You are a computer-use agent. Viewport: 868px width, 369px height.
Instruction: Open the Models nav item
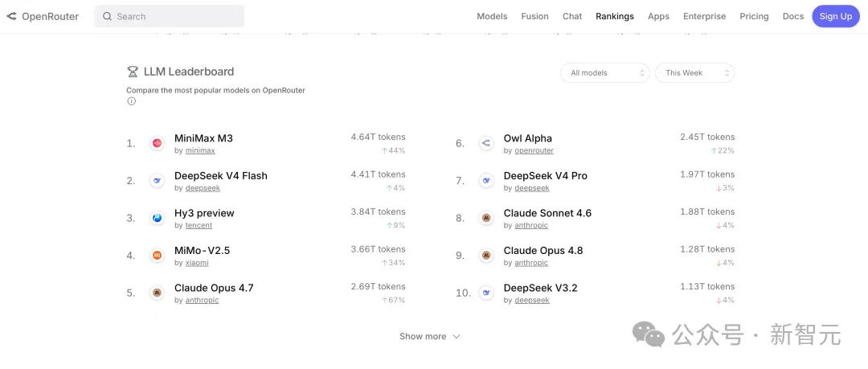click(x=492, y=17)
